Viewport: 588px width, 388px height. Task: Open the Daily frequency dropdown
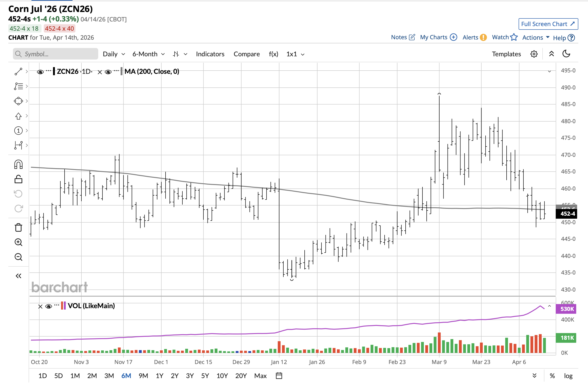pyautogui.click(x=114, y=54)
